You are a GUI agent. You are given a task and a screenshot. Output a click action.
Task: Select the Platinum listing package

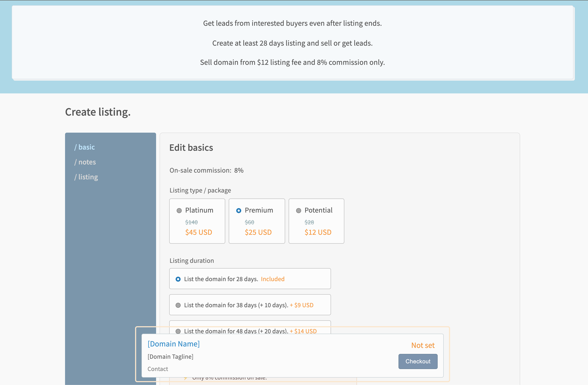(x=179, y=210)
